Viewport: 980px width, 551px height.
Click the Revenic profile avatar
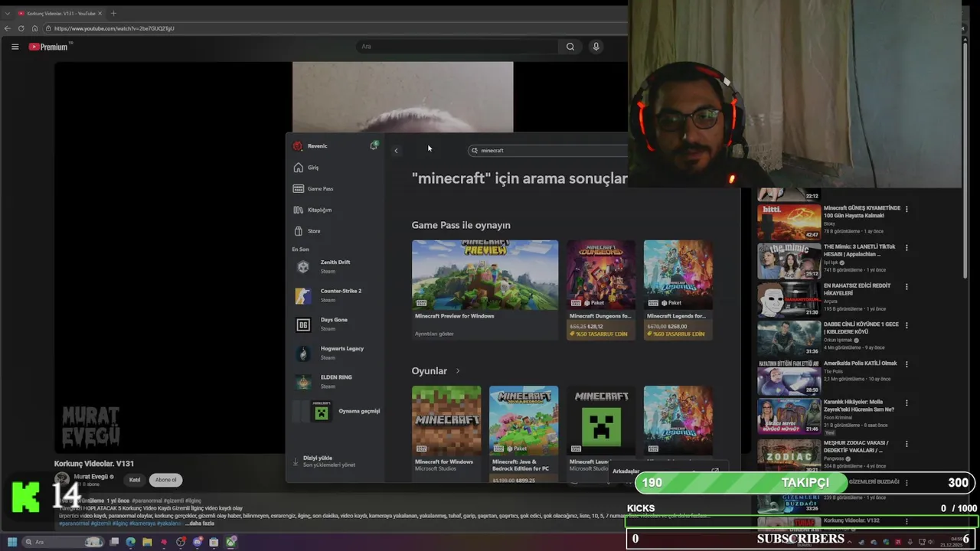point(298,146)
